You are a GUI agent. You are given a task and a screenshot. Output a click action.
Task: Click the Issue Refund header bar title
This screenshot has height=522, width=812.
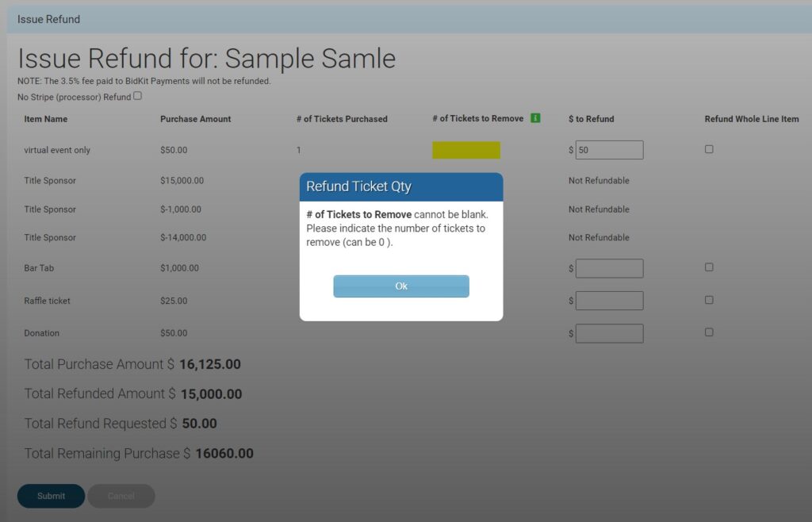pos(48,19)
